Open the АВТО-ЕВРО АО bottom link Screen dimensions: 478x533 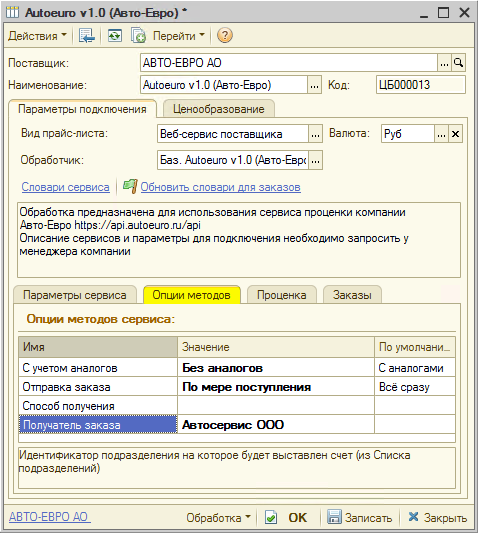click(50, 517)
